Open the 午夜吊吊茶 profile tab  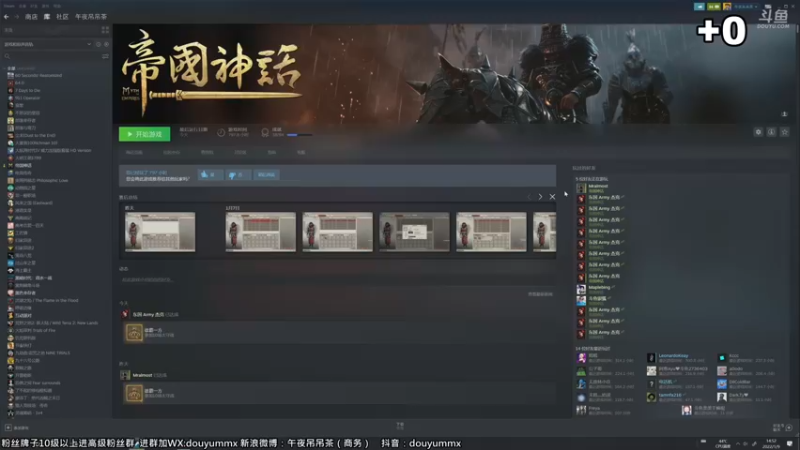(x=91, y=17)
